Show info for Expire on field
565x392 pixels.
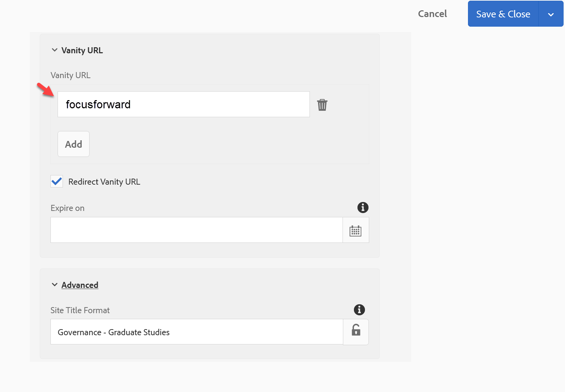coord(363,207)
